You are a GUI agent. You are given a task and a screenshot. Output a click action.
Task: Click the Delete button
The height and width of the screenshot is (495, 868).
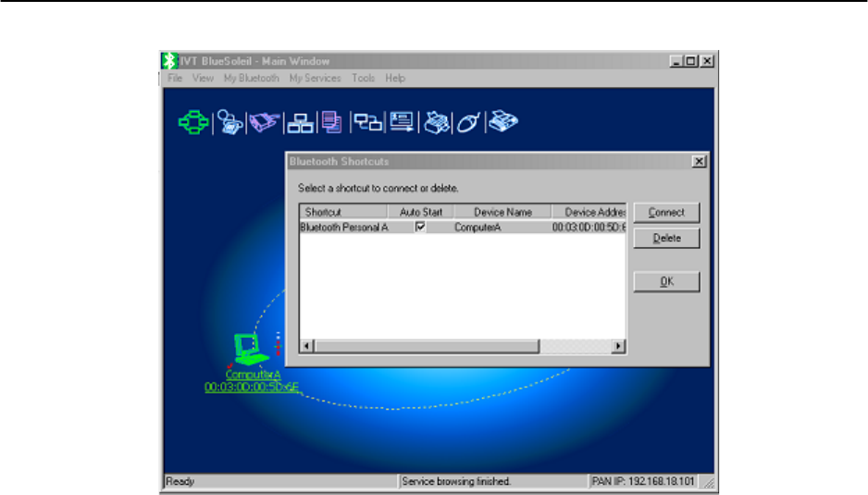click(x=666, y=238)
